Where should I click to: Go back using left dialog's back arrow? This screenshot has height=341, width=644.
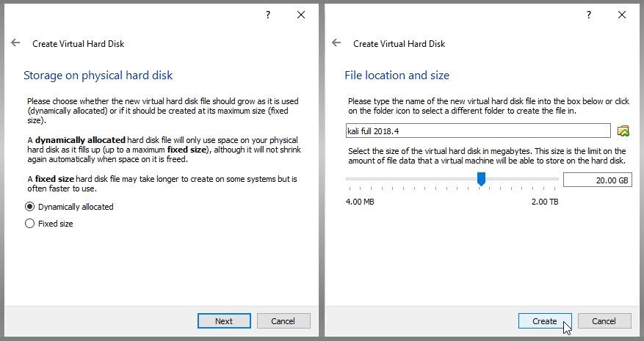click(15, 43)
